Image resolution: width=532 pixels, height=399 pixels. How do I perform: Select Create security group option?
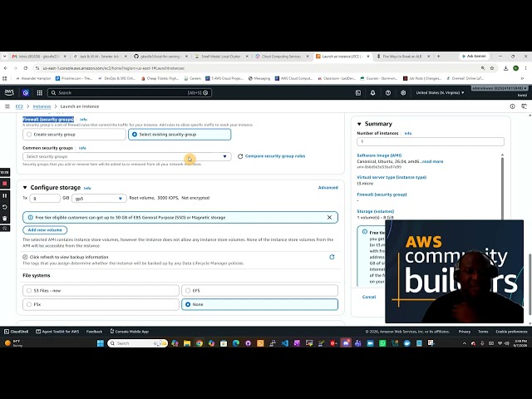pyautogui.click(x=74, y=135)
